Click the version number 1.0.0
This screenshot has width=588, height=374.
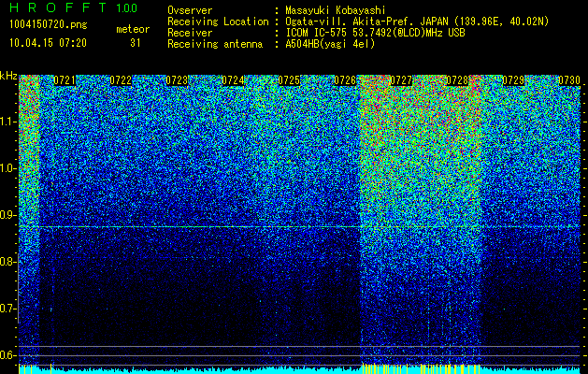coord(126,7)
